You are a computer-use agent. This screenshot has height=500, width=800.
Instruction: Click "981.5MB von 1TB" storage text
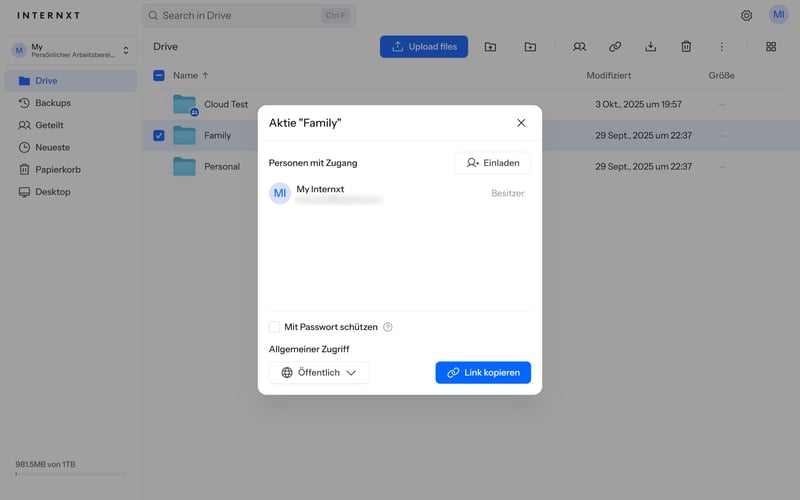tap(45, 464)
